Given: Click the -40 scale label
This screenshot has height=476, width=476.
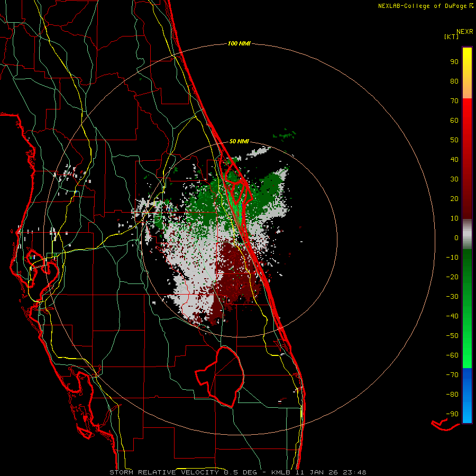Looking at the screenshot, I should (x=452, y=316).
